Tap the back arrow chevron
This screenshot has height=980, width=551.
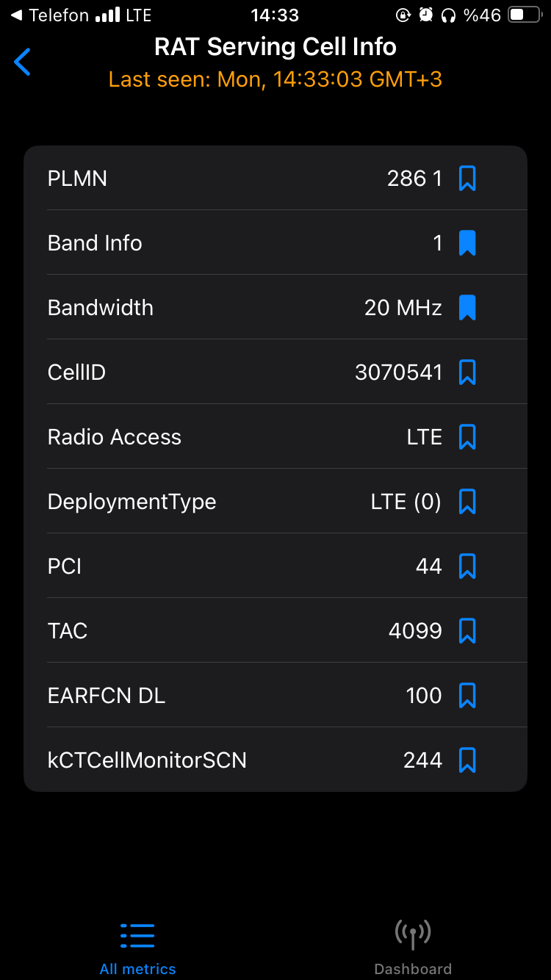tap(23, 62)
